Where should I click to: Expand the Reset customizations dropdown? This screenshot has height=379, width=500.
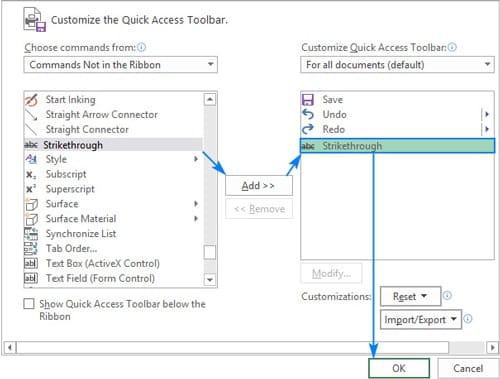point(410,296)
